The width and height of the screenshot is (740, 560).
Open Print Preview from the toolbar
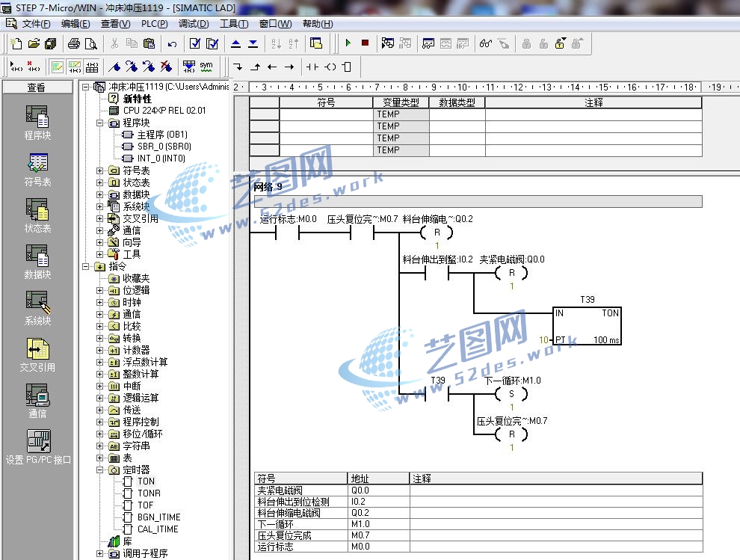90,44
